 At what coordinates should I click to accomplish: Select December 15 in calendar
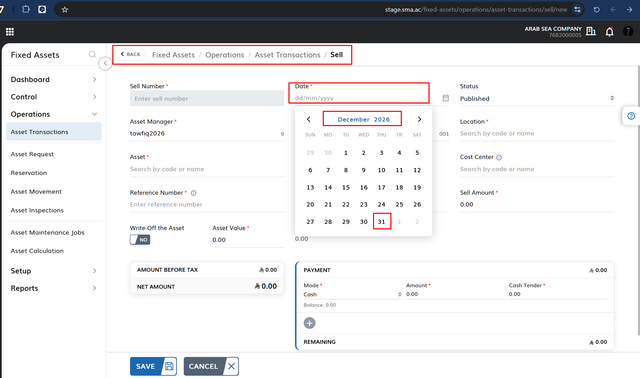(346, 187)
